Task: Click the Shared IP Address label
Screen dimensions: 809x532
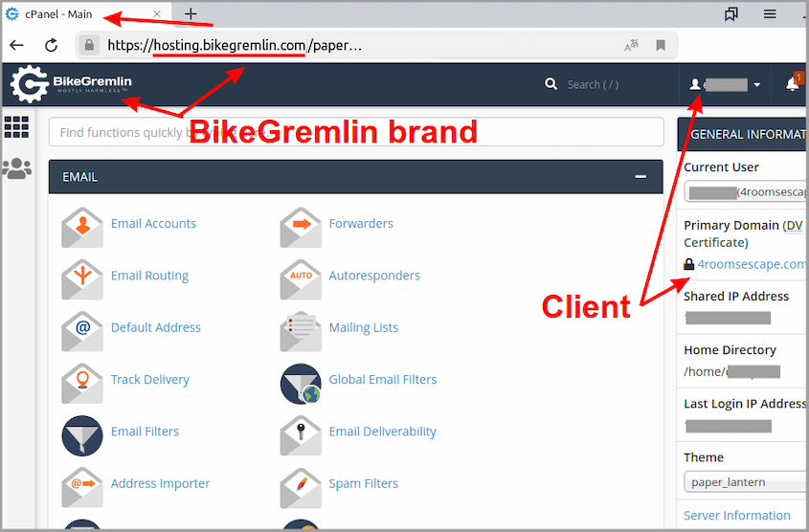Action: click(736, 297)
